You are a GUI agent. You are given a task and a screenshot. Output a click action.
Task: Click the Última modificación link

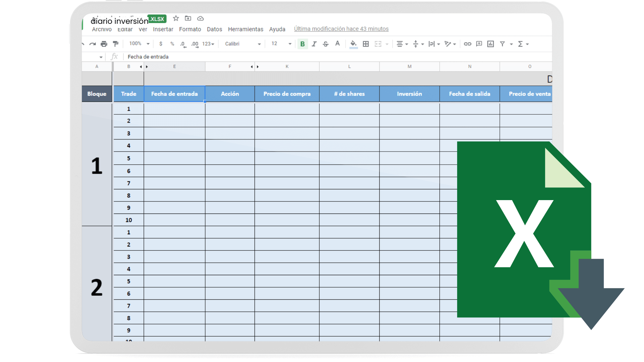tap(341, 29)
